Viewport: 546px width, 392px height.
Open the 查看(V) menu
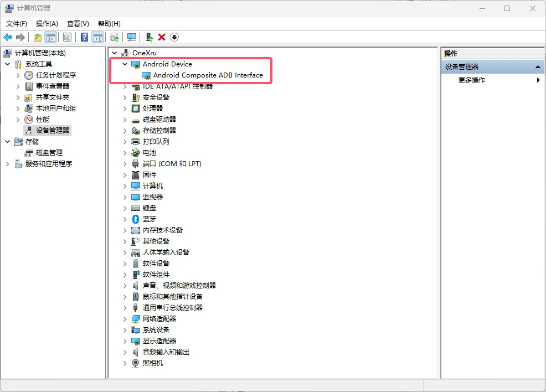[x=78, y=24]
